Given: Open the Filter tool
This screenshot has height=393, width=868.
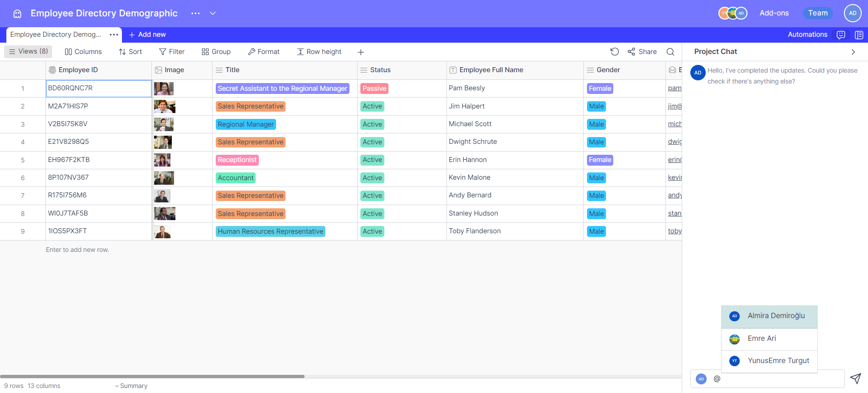Looking at the screenshot, I should tap(172, 52).
